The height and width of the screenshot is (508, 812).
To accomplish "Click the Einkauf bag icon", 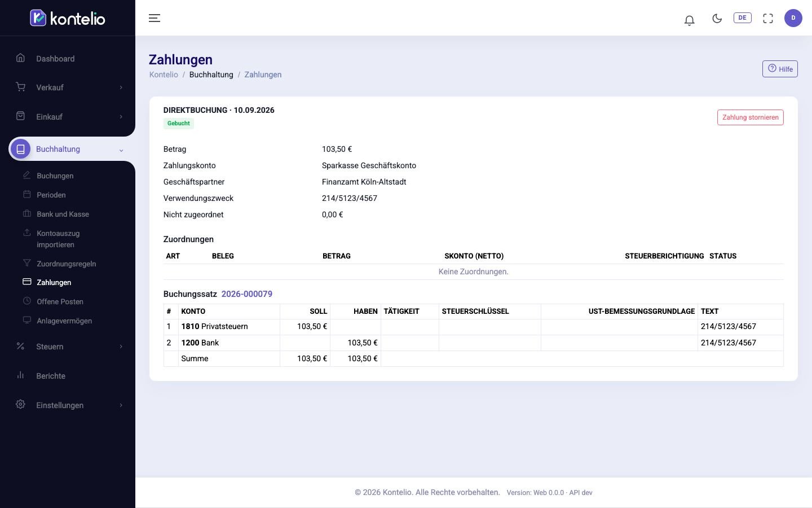I will 21,116.
